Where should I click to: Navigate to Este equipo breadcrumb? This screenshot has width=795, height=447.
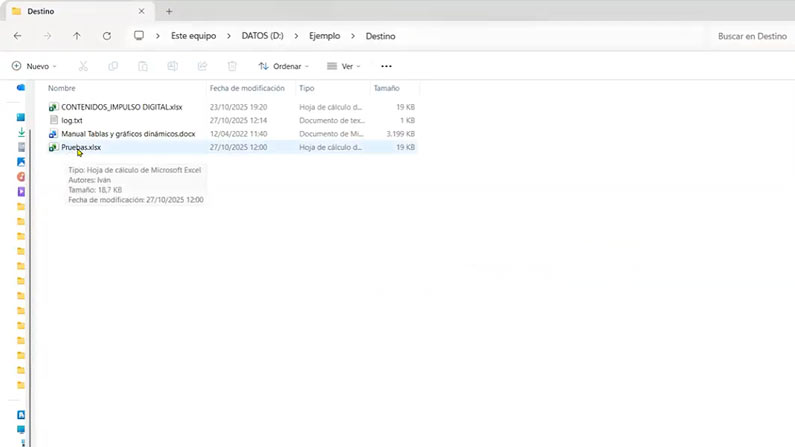(x=193, y=36)
